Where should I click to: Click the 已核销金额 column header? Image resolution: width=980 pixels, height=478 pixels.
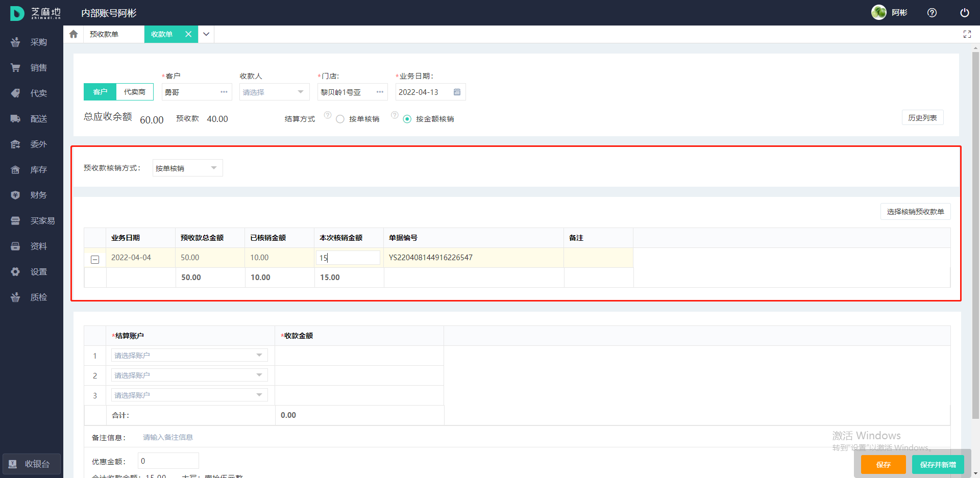[x=279, y=238]
